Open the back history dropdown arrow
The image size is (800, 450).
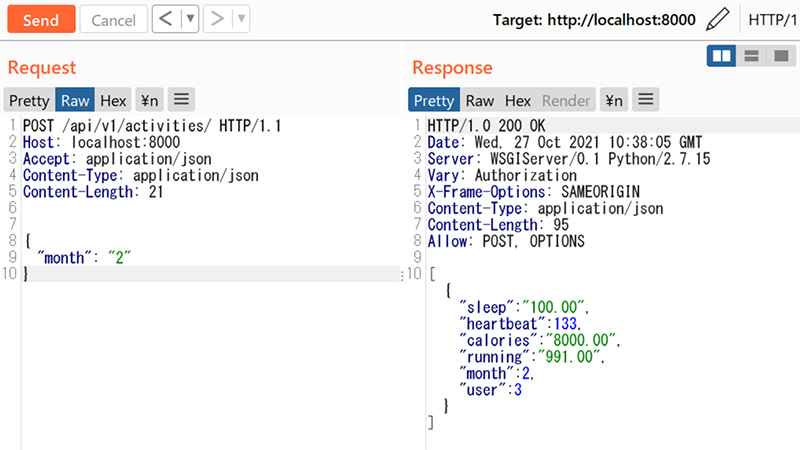click(190, 19)
